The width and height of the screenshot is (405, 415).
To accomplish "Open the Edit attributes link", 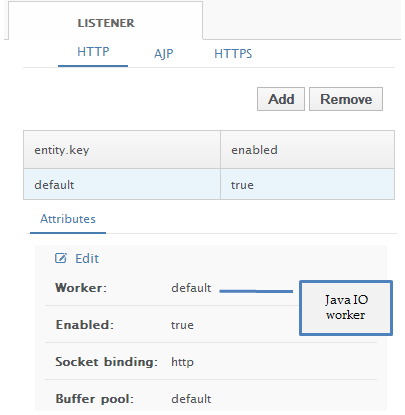I will click(x=87, y=258).
